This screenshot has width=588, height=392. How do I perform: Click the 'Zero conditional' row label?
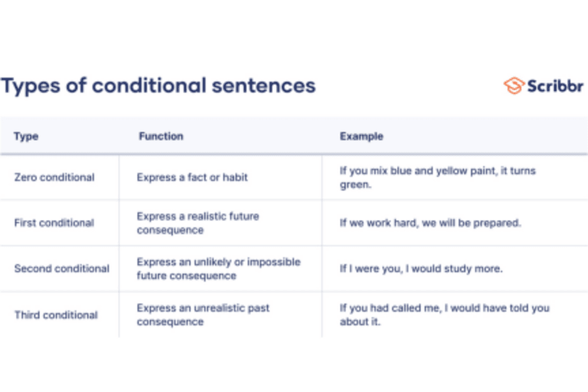(54, 178)
